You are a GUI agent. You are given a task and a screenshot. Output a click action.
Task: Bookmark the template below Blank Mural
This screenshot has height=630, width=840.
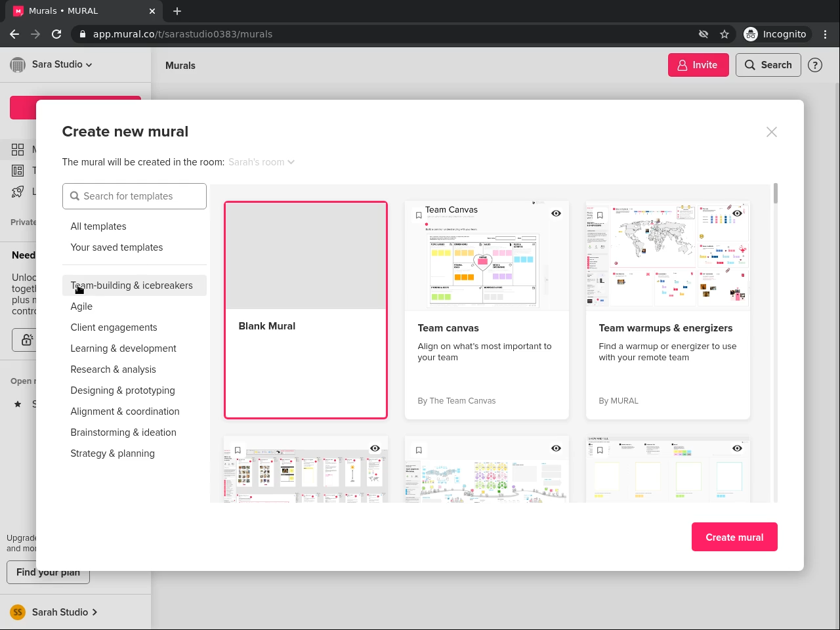(238, 450)
